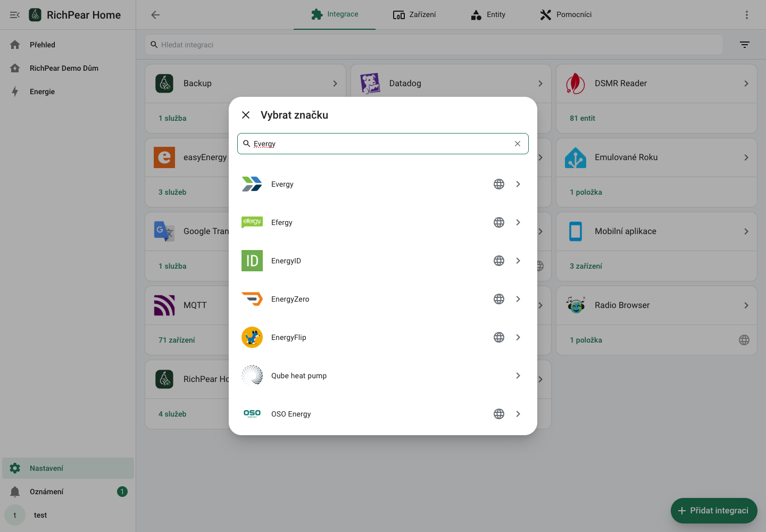Switch to the Entity tab
The width and height of the screenshot is (766, 532).
pyautogui.click(x=488, y=14)
